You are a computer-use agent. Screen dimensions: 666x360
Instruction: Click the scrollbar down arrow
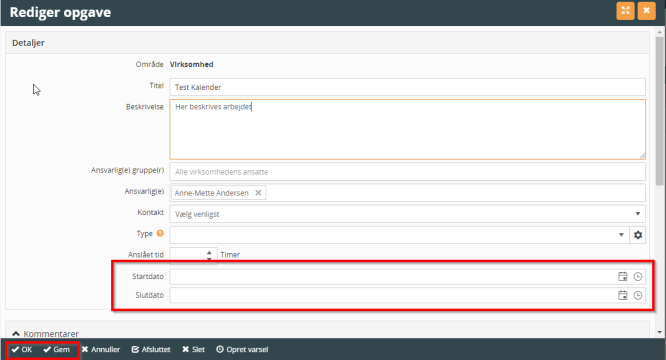(659, 332)
